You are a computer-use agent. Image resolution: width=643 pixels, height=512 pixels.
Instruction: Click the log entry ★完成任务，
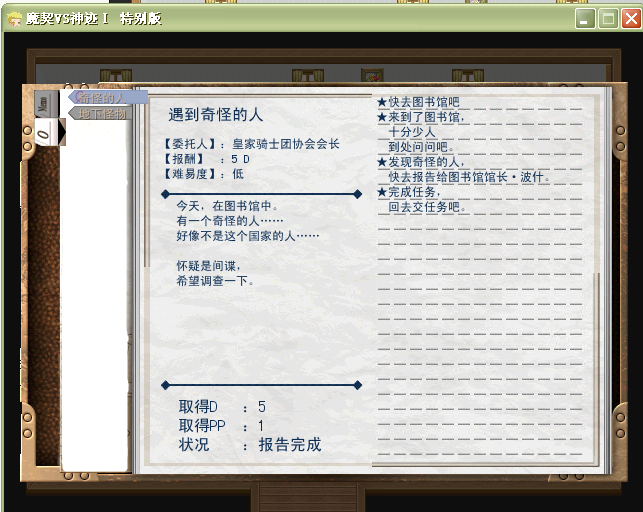(x=409, y=192)
